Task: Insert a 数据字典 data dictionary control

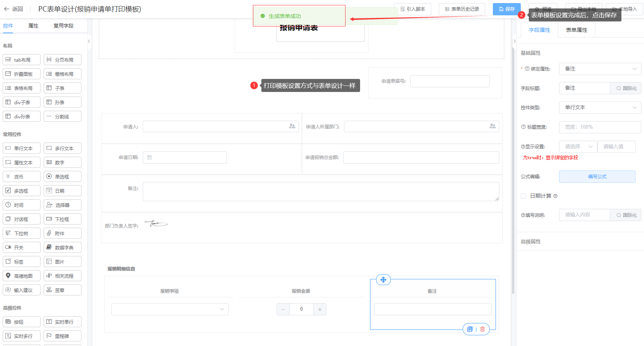Action: click(62, 248)
